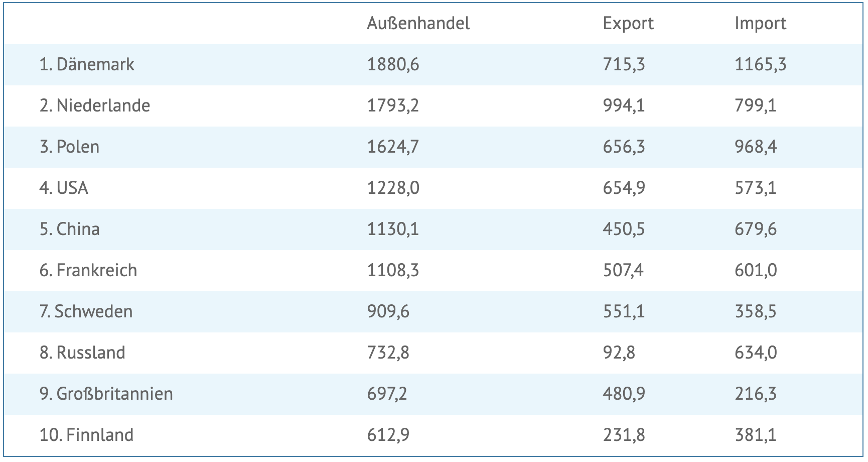Select the "7. Schweden" row label
The height and width of the screenshot is (462, 868).
click(x=86, y=311)
